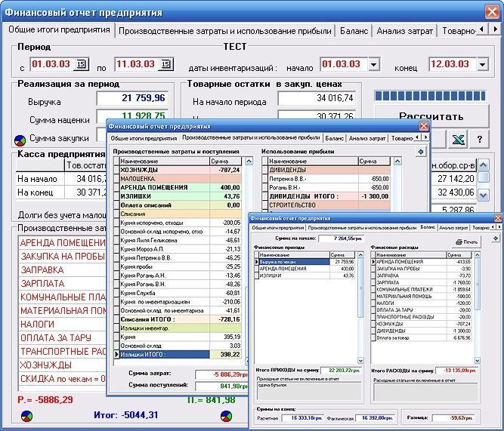The height and width of the screenshot is (431, 504).
Task: Click Выручка value field 21 759,96
Action: [132, 98]
